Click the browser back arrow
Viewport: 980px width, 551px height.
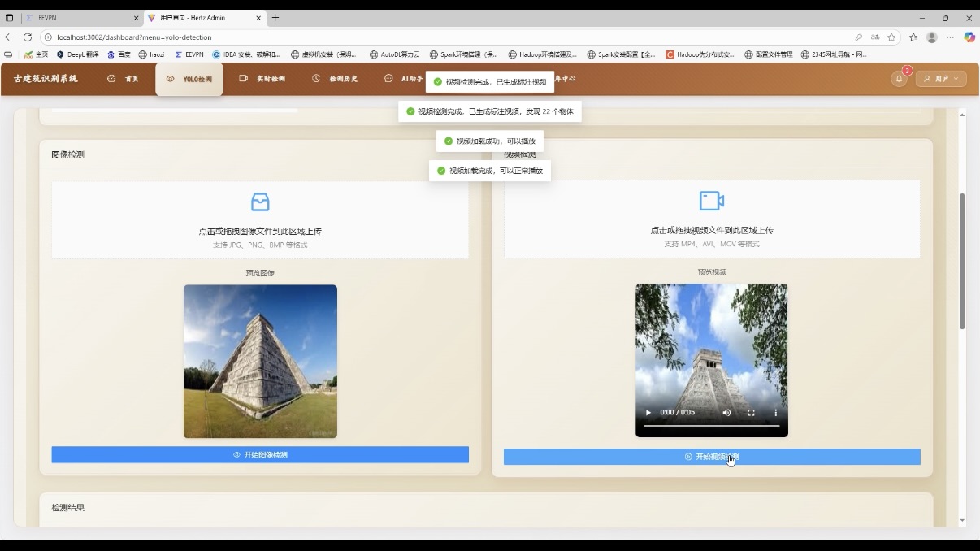click(9, 37)
